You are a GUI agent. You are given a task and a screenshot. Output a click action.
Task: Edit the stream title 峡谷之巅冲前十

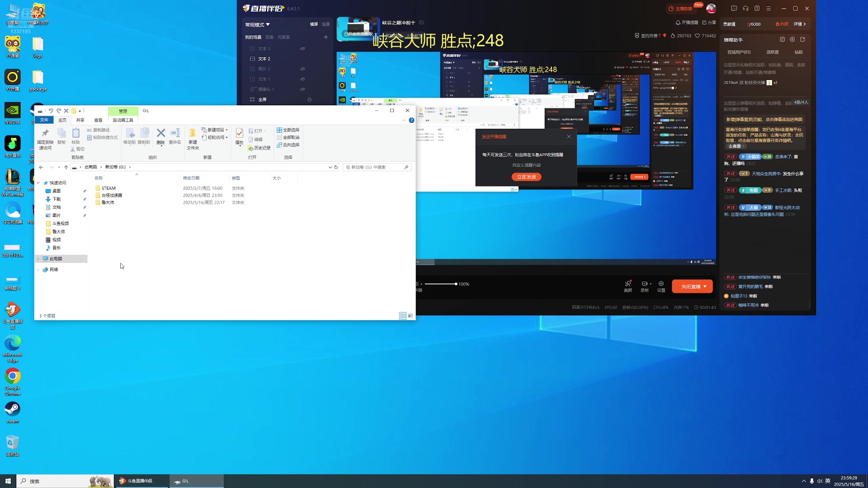click(x=422, y=23)
